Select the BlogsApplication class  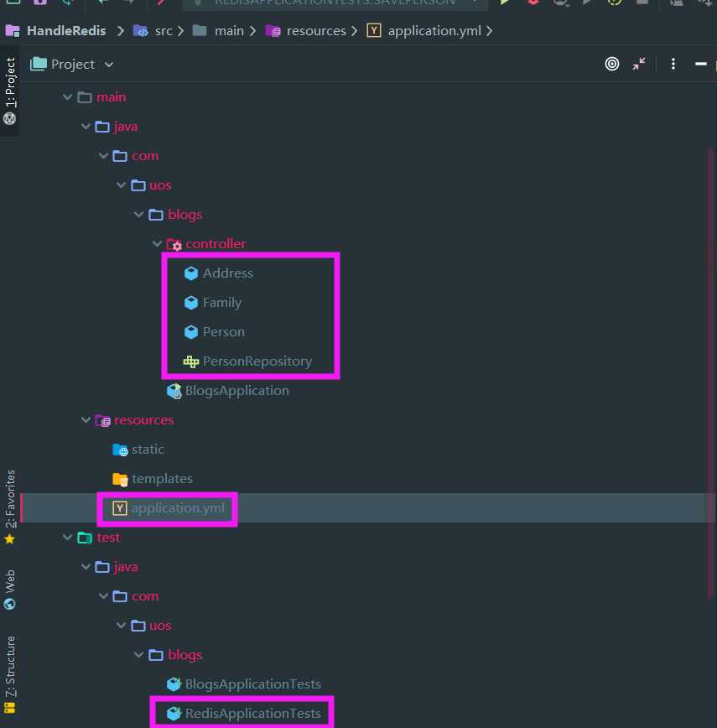[236, 391]
